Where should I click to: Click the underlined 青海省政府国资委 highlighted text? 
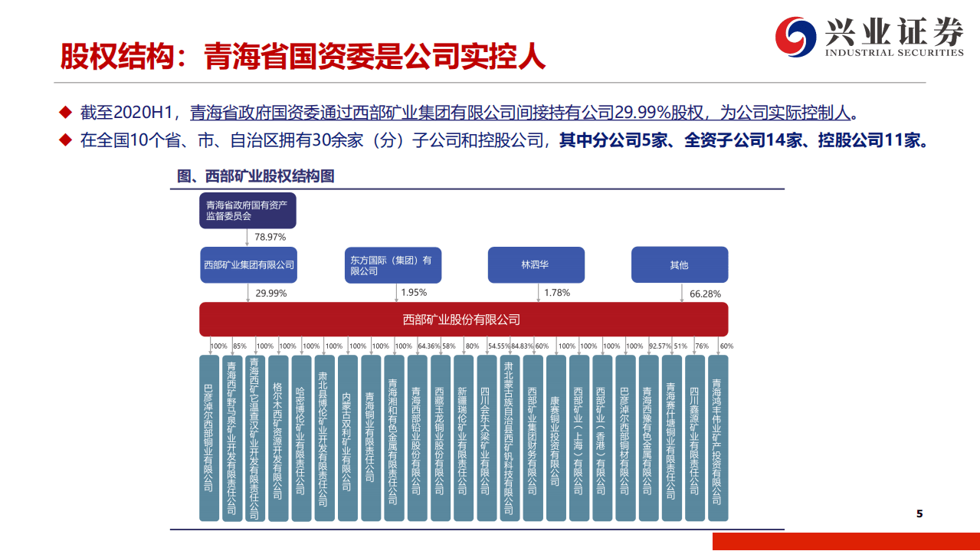point(218,112)
